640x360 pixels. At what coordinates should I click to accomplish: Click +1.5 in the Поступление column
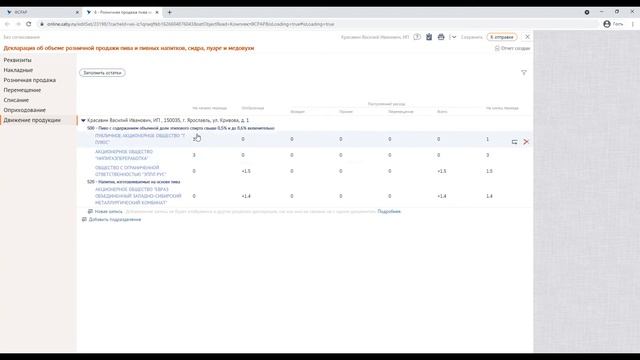(x=246, y=171)
